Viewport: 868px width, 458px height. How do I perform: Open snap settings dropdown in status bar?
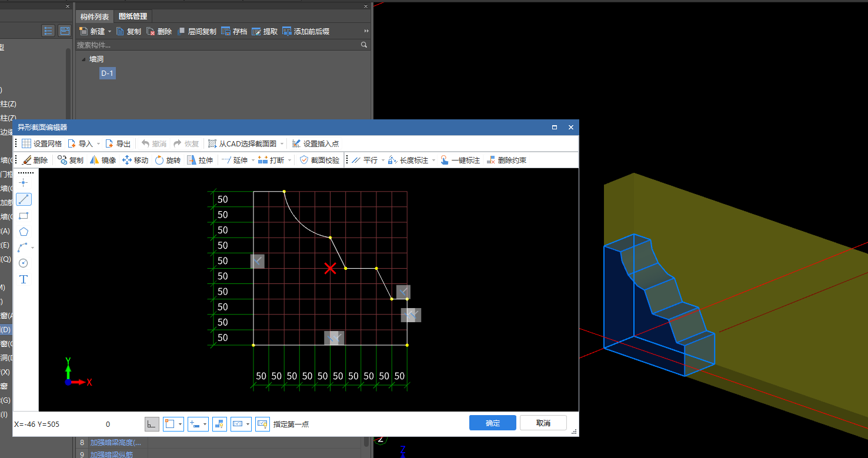181,424
